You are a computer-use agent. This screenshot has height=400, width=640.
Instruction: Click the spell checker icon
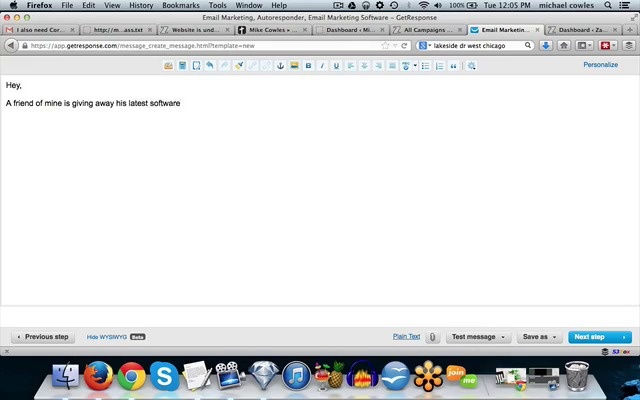tap(406, 66)
